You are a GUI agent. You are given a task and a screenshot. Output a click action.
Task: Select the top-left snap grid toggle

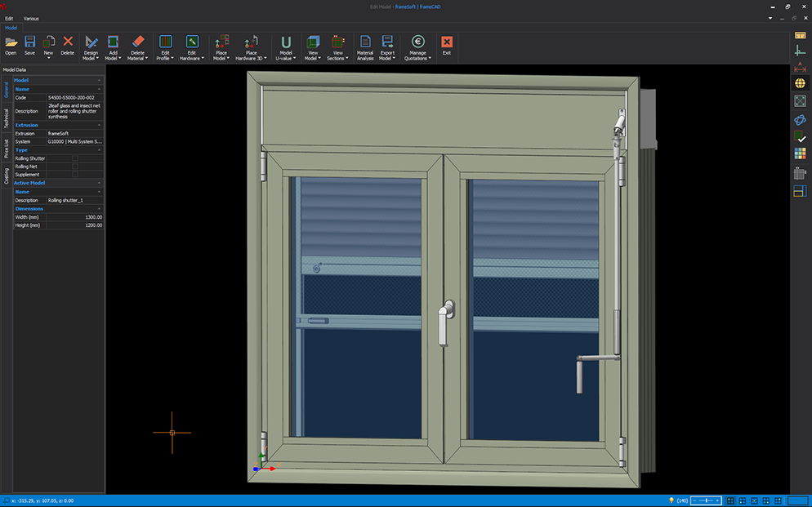[x=730, y=500]
